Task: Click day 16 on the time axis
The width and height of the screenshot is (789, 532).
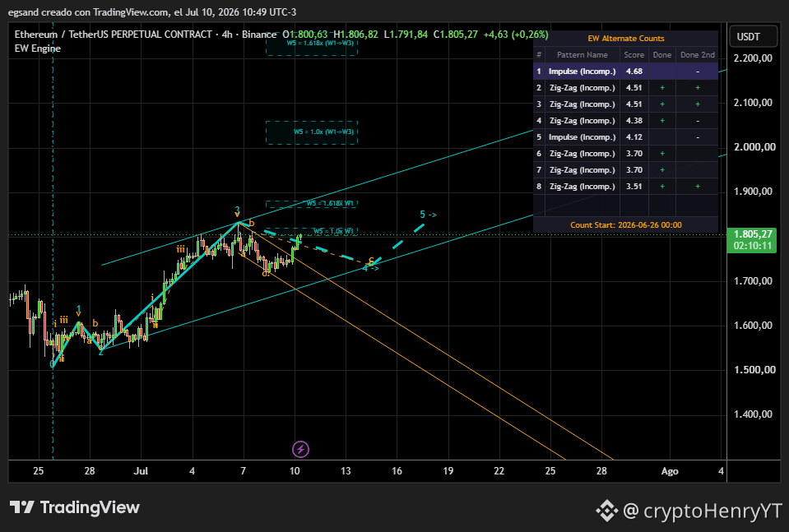Action: tap(397, 471)
